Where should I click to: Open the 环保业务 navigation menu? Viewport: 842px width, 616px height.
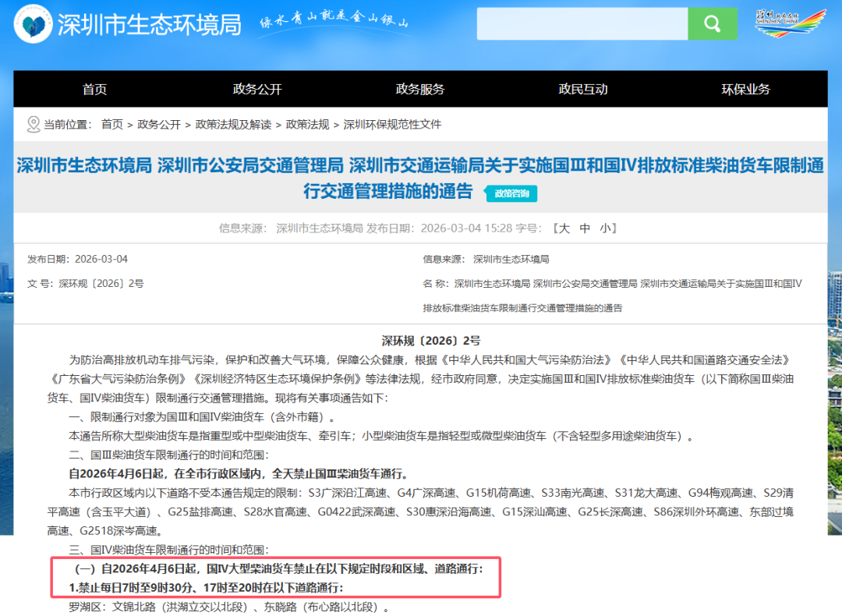click(747, 89)
